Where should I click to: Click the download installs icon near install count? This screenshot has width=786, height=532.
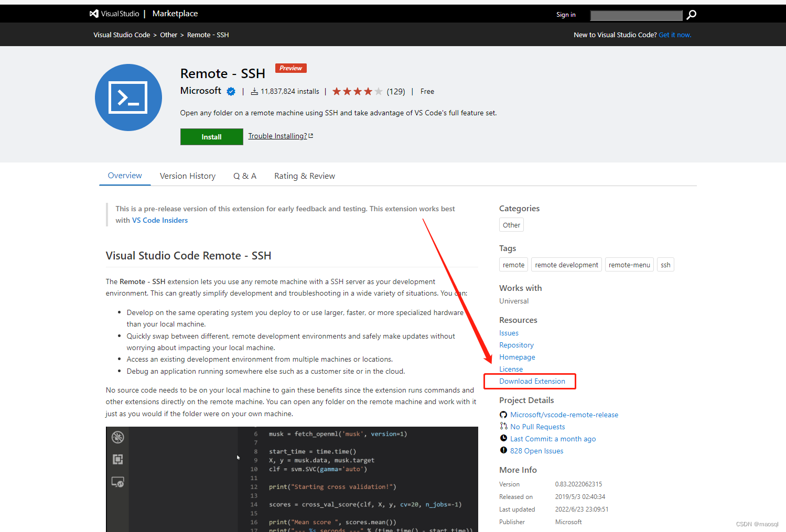[x=254, y=91]
